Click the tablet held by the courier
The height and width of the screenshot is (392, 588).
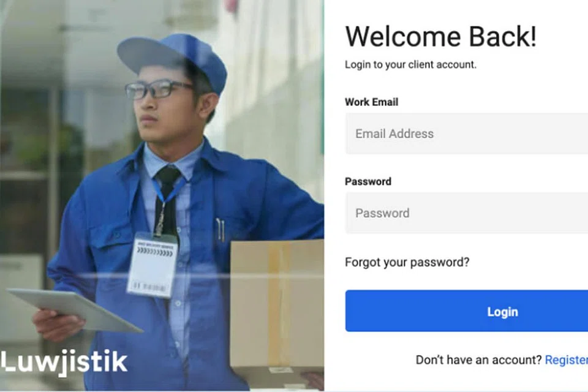tap(74, 310)
